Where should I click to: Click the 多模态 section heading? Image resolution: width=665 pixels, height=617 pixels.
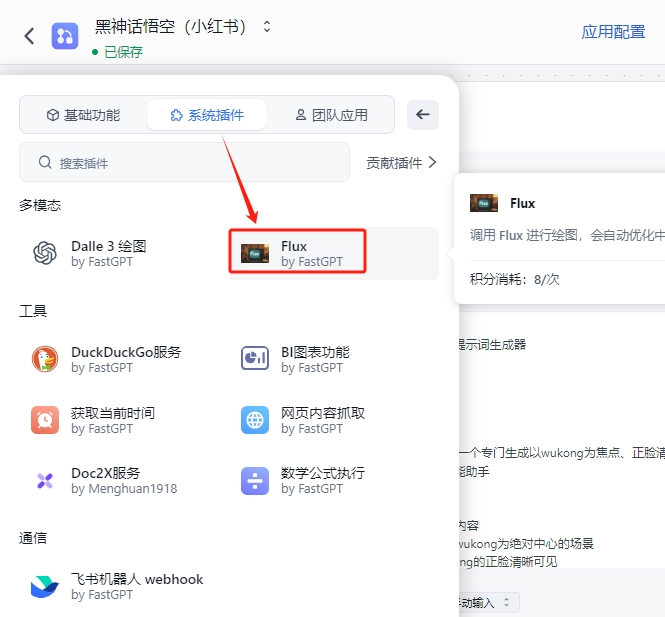pos(40,205)
